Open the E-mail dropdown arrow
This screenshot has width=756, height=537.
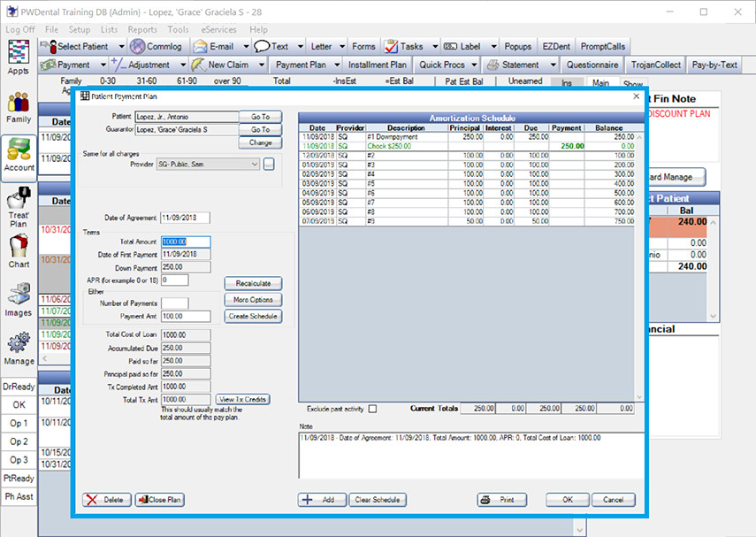click(247, 46)
